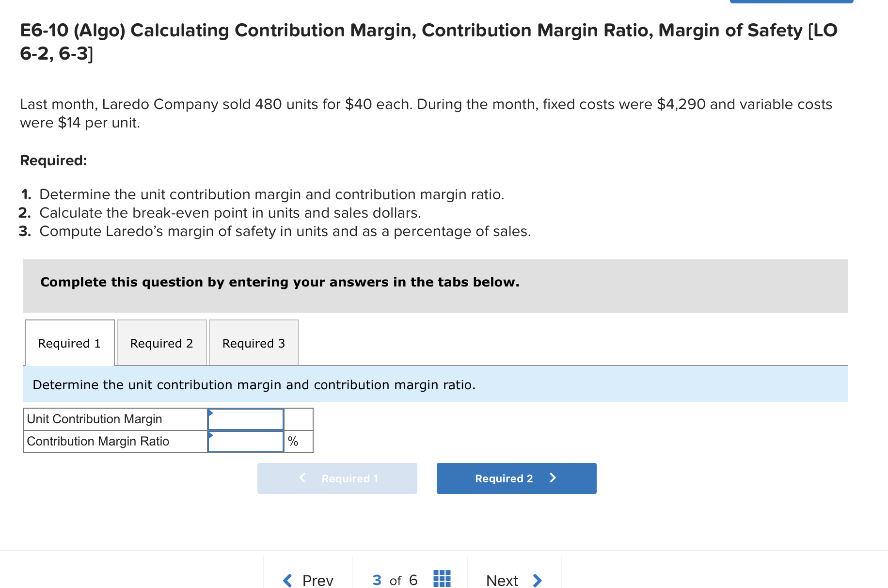This screenshot has width=888, height=588.
Task: Switch to the Required 3 tab
Action: pos(254,343)
